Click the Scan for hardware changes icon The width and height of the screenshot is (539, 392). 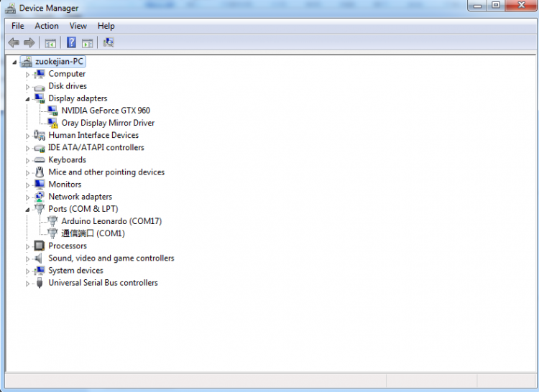pos(109,42)
